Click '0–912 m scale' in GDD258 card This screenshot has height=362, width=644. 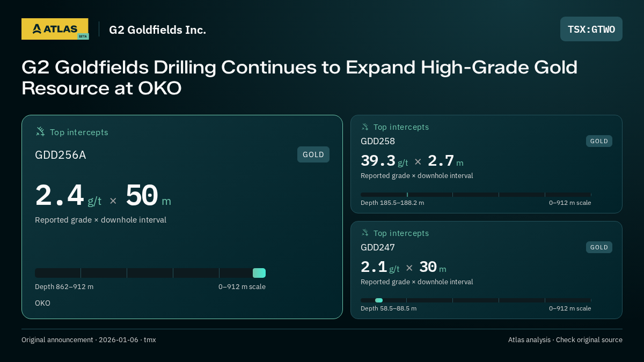[x=570, y=203]
